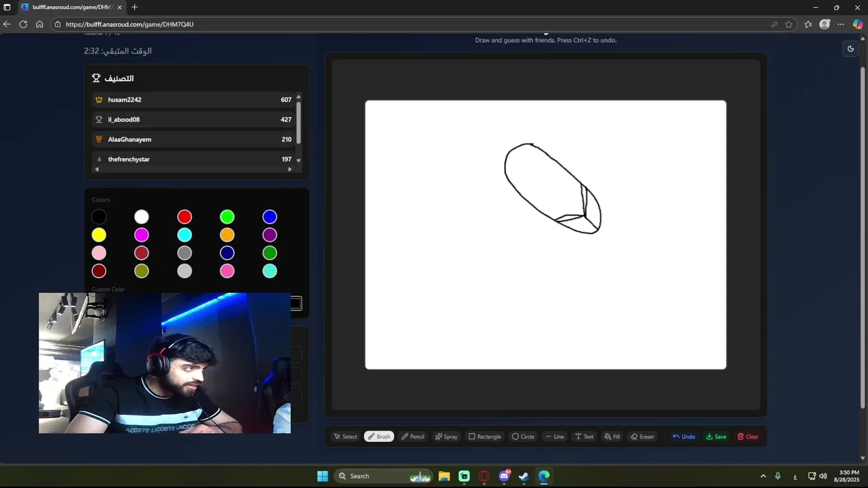Switch to the Pencil tool
Image resolution: width=868 pixels, height=488 pixels.
click(x=412, y=436)
